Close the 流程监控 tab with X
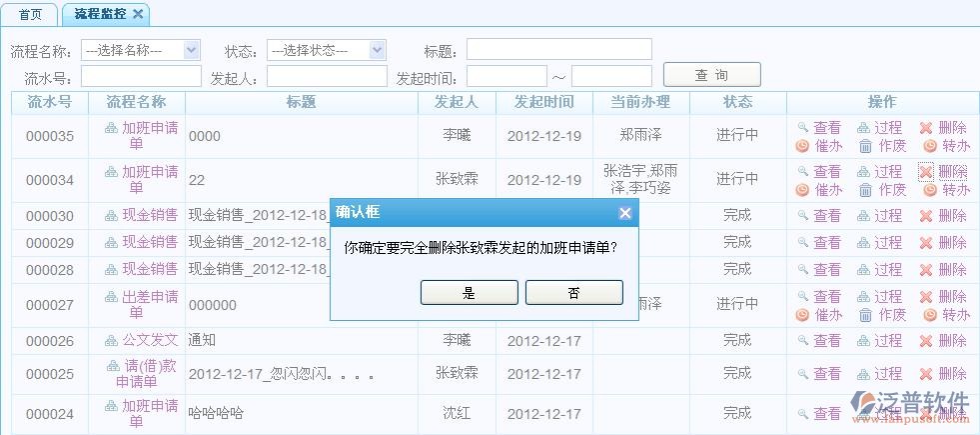 (138, 14)
